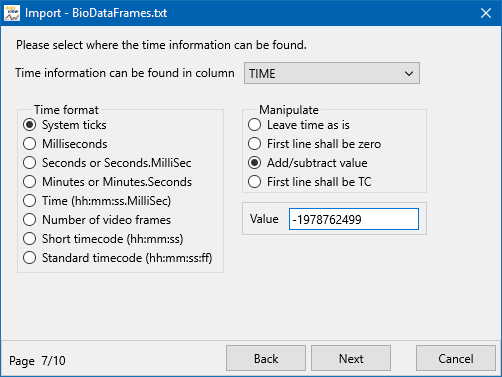
Task: Open the TIME column dropdown
Action: point(332,73)
